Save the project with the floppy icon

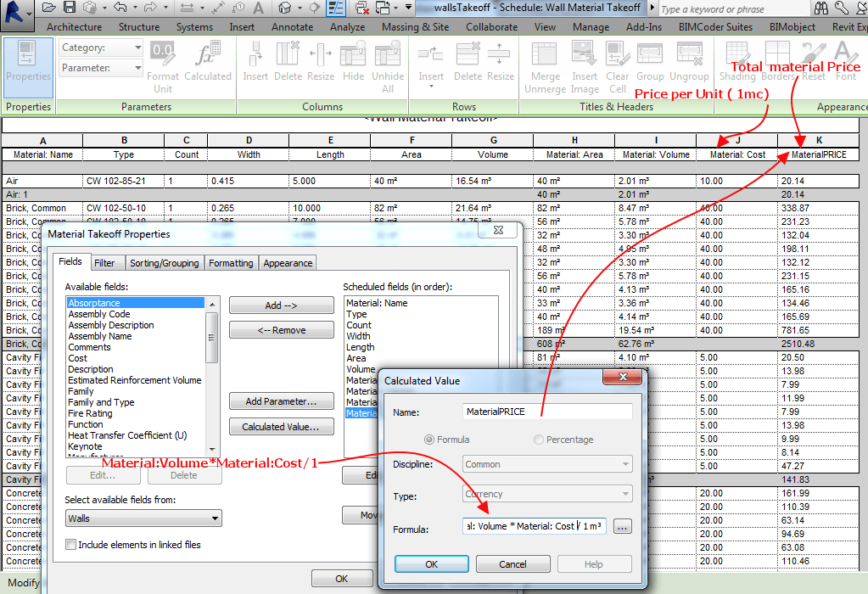[70, 8]
